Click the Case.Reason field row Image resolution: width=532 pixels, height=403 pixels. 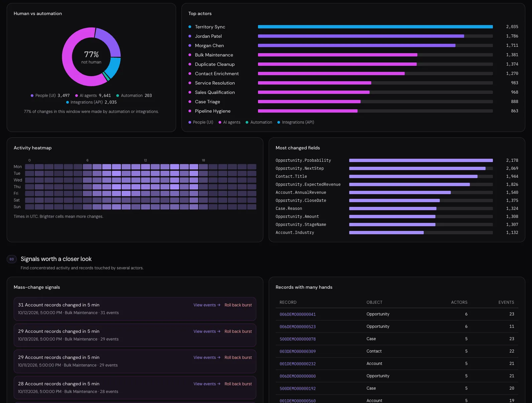point(397,209)
